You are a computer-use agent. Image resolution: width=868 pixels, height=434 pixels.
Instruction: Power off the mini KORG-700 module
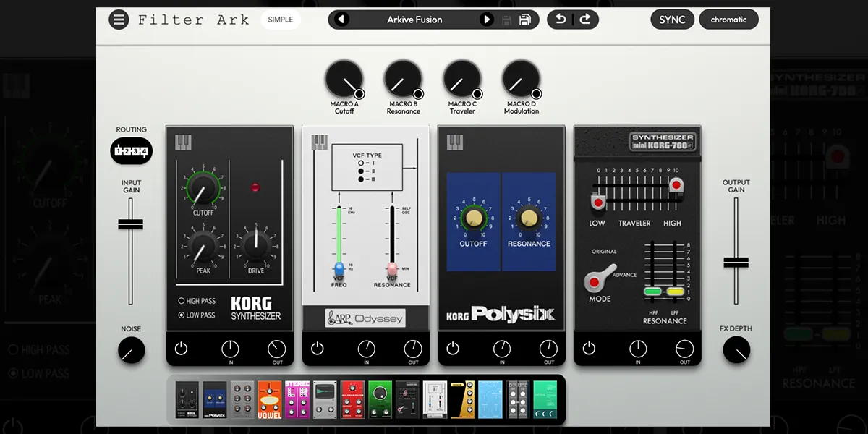(x=589, y=348)
